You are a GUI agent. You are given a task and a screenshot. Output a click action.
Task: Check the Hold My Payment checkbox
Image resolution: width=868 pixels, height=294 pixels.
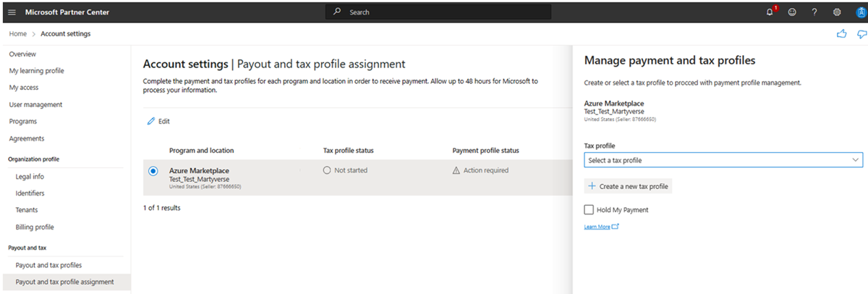590,210
